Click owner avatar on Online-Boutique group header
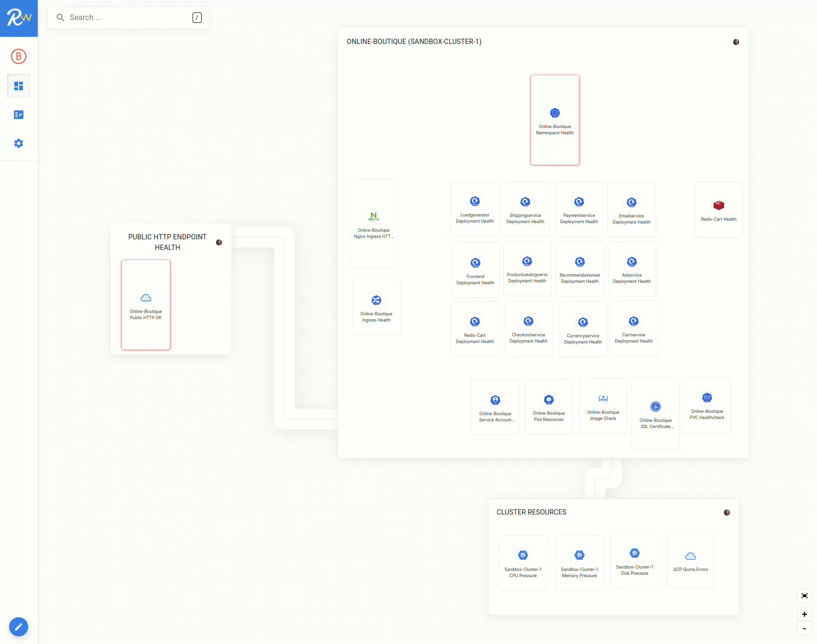 (x=736, y=42)
